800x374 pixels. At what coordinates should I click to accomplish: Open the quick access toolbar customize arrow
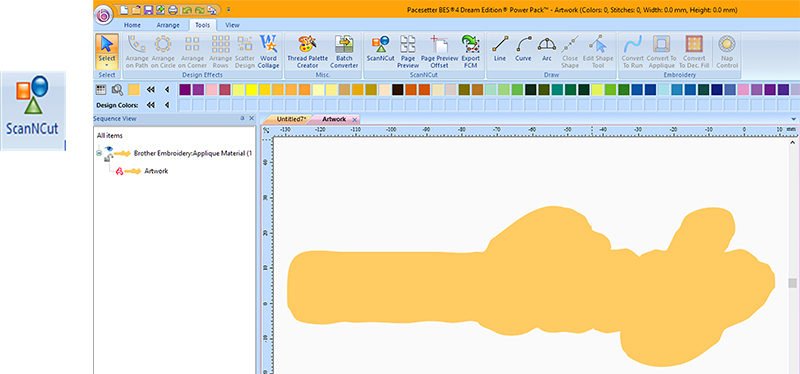(x=228, y=10)
